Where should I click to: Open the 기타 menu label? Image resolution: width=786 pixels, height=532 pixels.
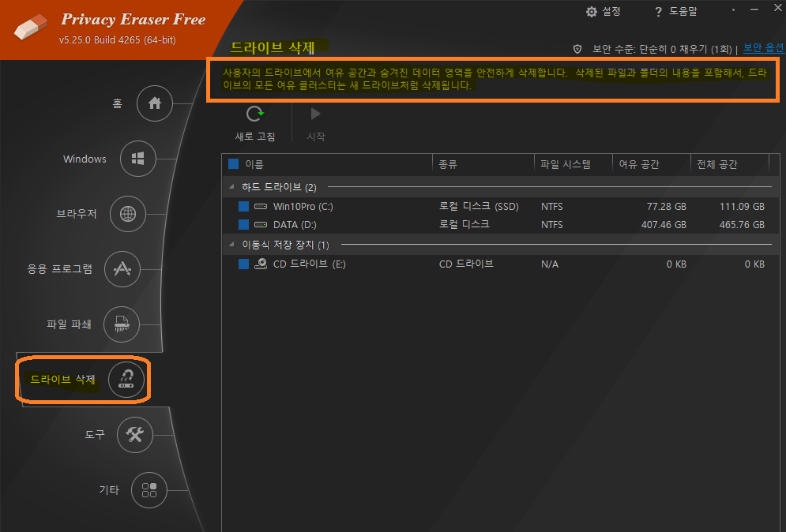pos(109,489)
